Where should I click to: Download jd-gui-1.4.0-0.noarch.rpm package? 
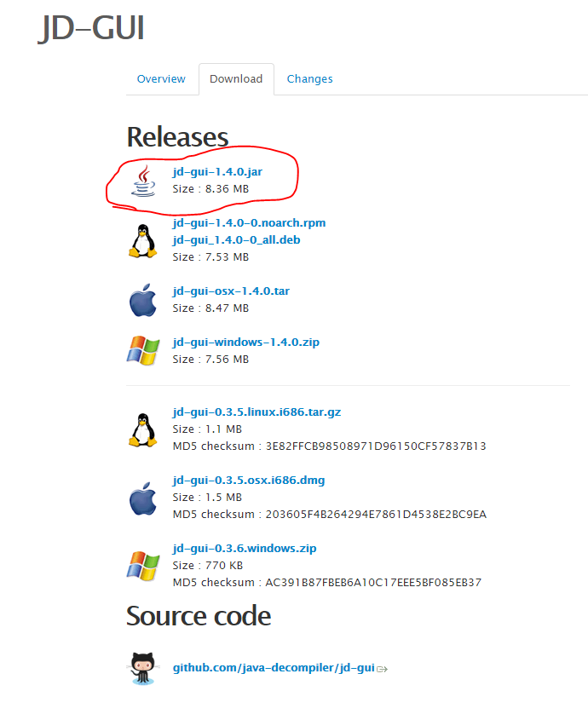(x=249, y=222)
